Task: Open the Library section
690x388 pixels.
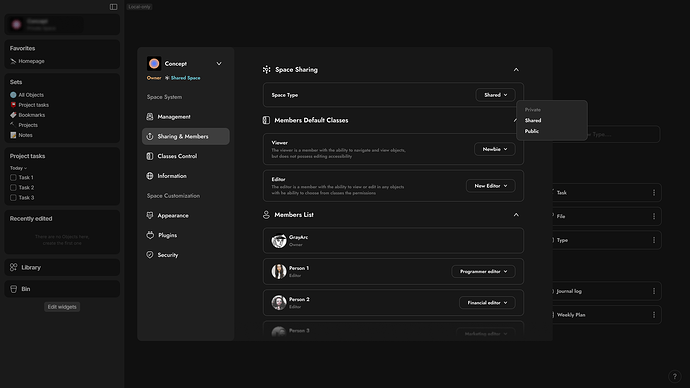Action: pos(62,267)
